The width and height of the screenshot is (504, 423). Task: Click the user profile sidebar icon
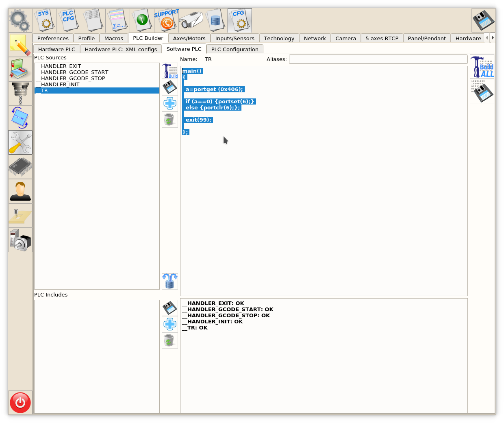[x=20, y=191]
